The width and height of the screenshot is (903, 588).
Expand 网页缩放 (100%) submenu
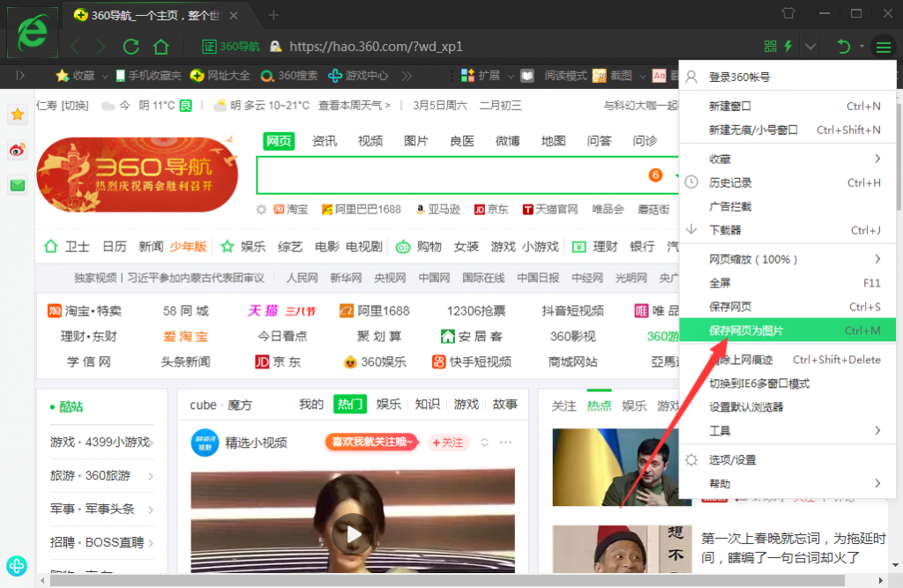click(787, 259)
